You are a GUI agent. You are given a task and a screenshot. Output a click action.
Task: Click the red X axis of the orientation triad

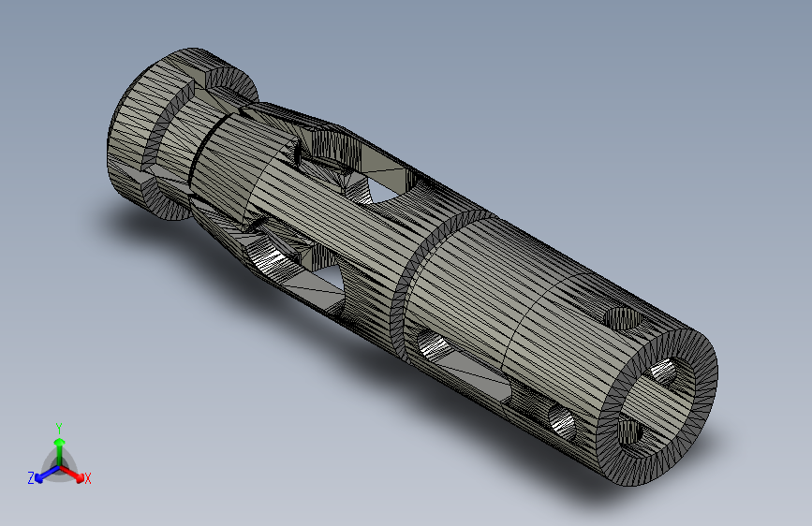(x=72, y=474)
